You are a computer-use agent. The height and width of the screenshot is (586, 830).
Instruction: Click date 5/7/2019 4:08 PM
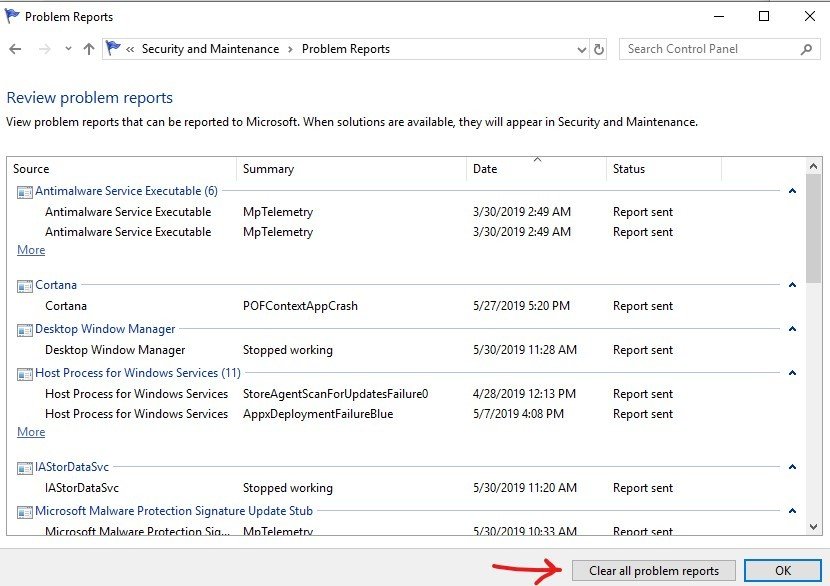click(518, 414)
